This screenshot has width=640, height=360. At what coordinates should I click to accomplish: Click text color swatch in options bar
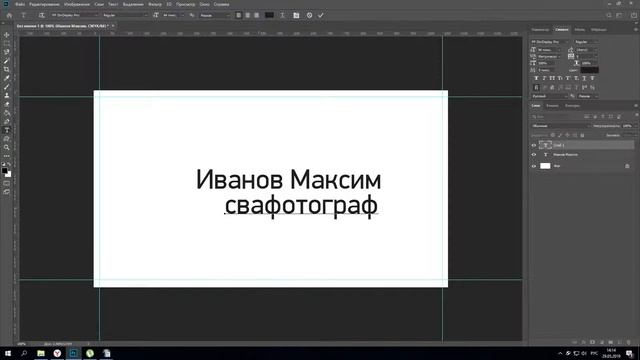269,16
